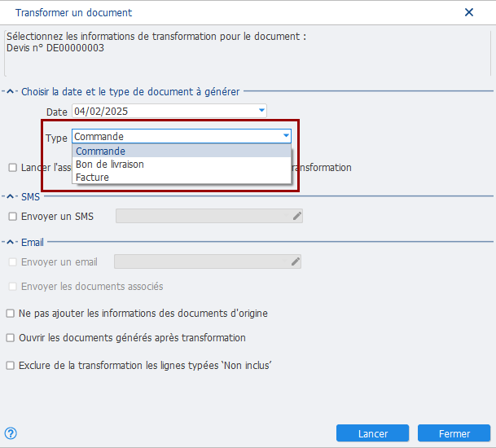496x448 pixels.
Task: Collapse the SMS section
Action: pos(11,196)
